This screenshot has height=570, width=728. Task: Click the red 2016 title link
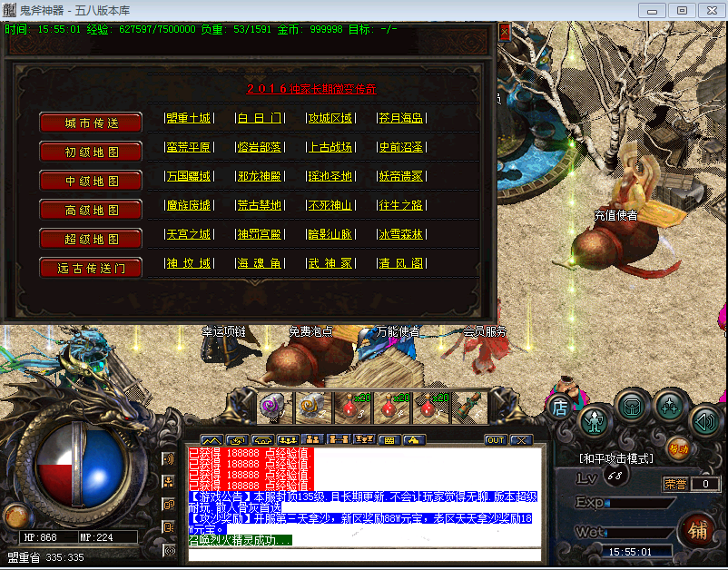(x=311, y=89)
